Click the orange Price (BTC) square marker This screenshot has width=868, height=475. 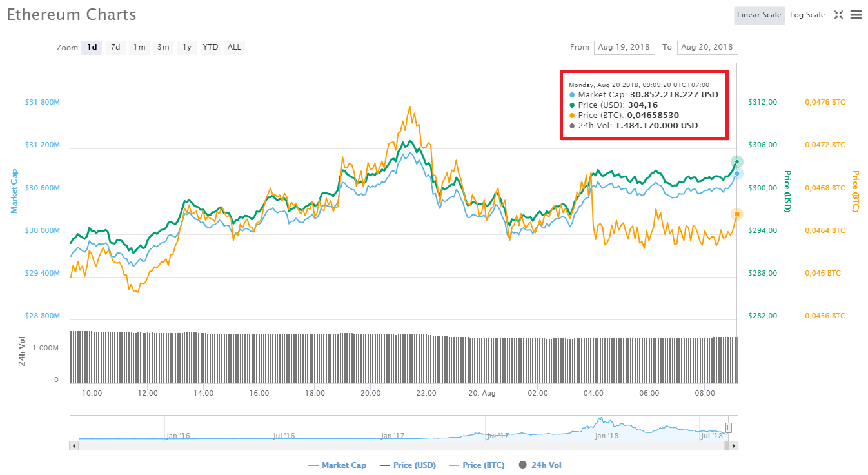737,214
